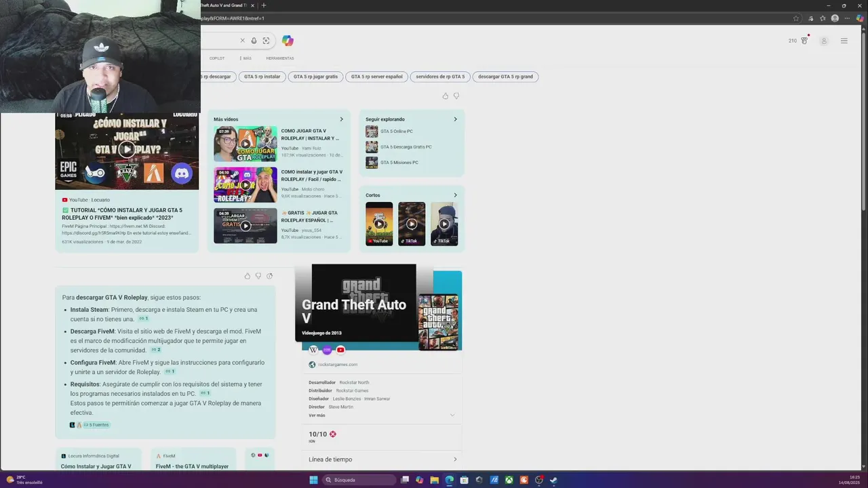Clear the Bing search box text
The width and height of the screenshot is (868, 488).
(242, 41)
